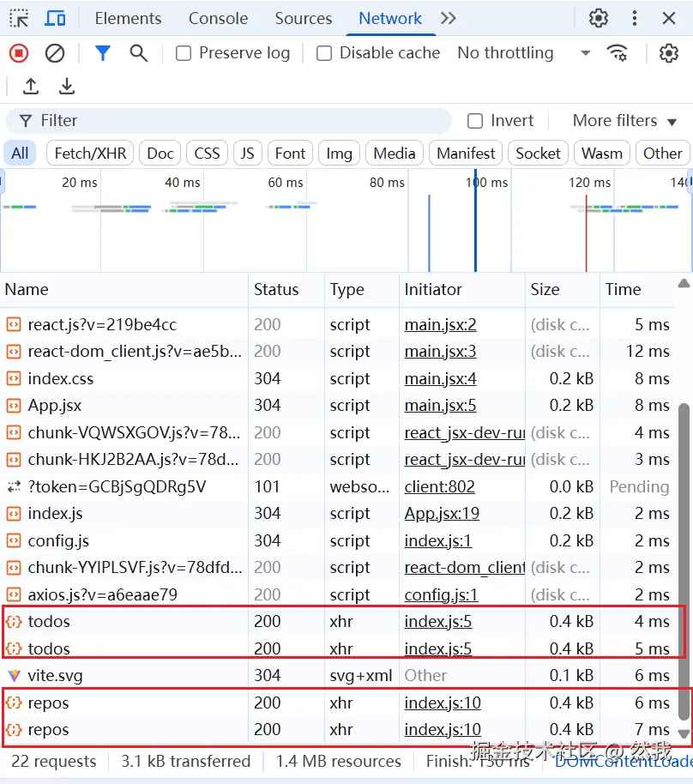Open initiator link client:802
The height and width of the screenshot is (784, 693).
439,486
